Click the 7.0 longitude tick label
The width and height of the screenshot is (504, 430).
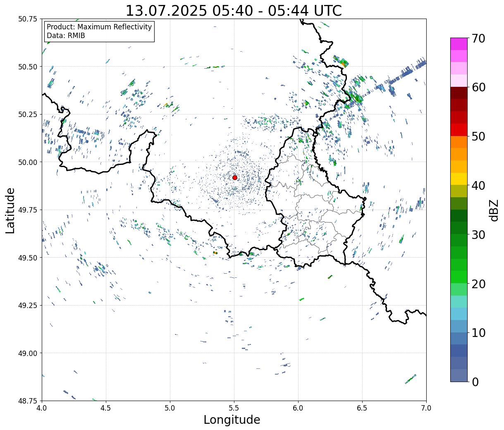pyautogui.click(x=426, y=408)
